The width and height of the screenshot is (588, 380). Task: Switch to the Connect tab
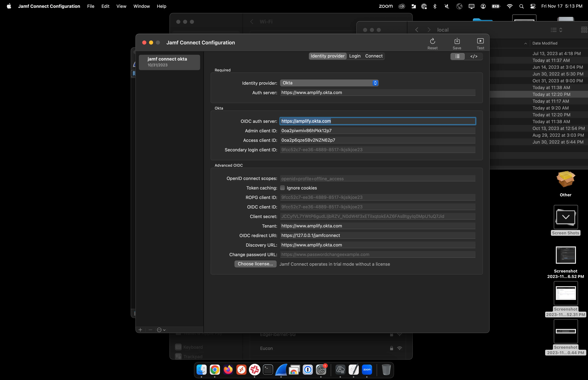(374, 56)
